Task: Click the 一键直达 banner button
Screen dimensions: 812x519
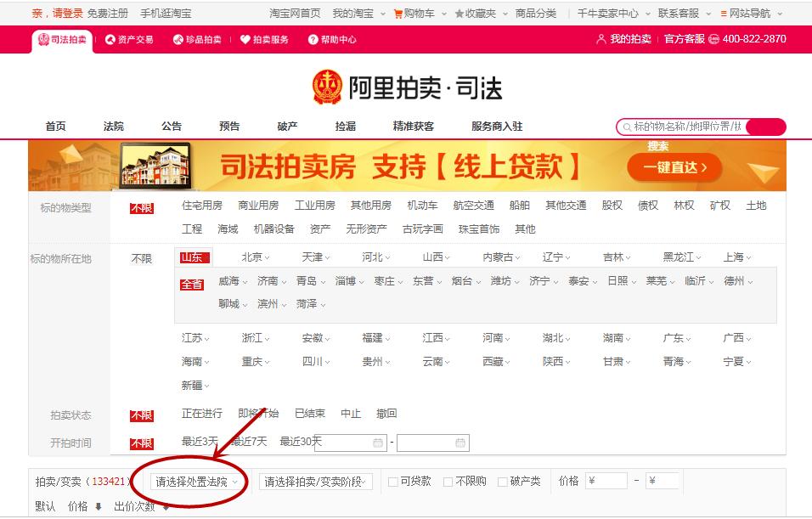Action: click(674, 167)
